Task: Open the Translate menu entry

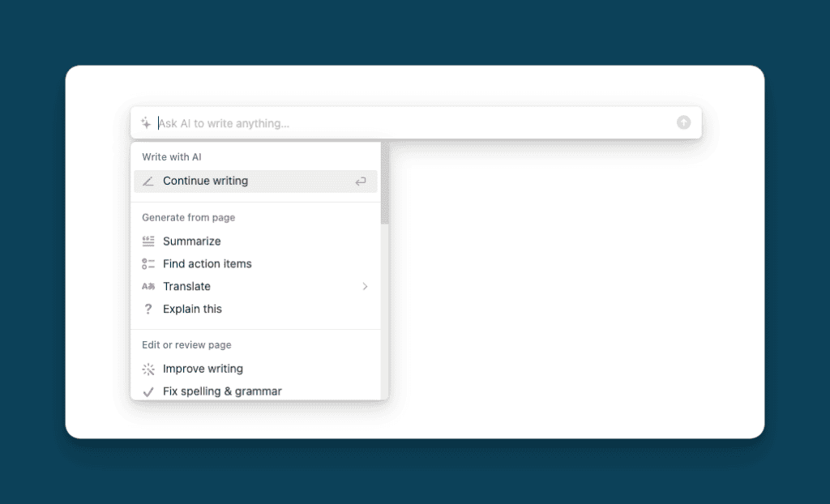Action: tap(186, 287)
